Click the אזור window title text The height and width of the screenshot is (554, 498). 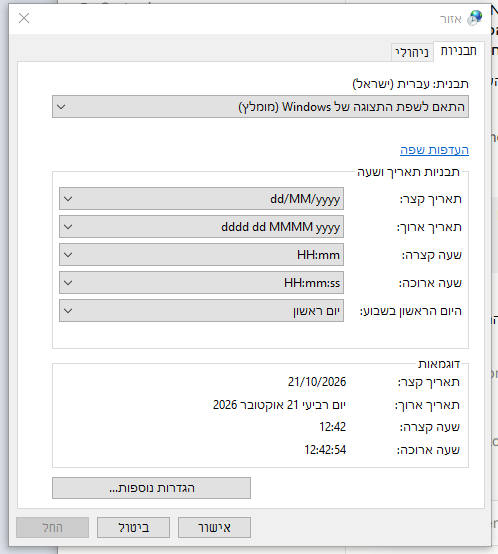click(451, 19)
